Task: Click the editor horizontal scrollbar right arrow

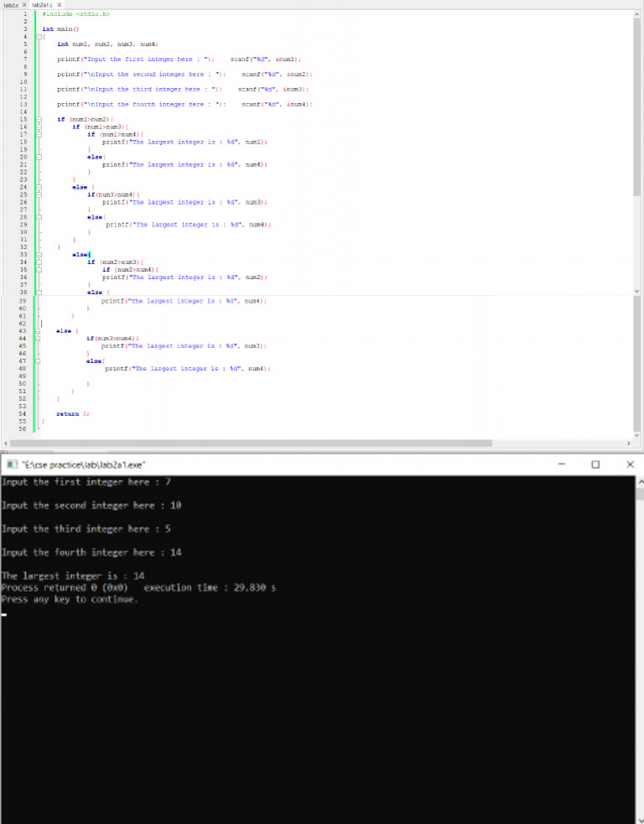Action: pyautogui.click(x=629, y=442)
